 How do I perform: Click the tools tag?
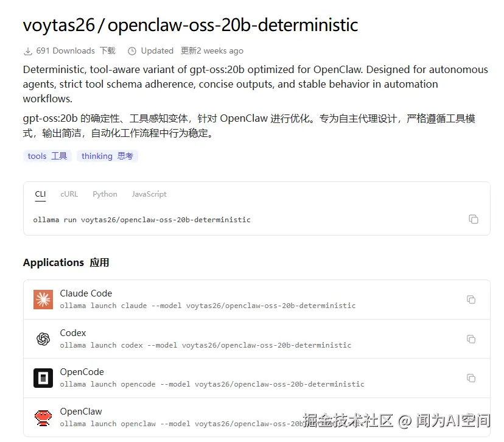(x=47, y=156)
